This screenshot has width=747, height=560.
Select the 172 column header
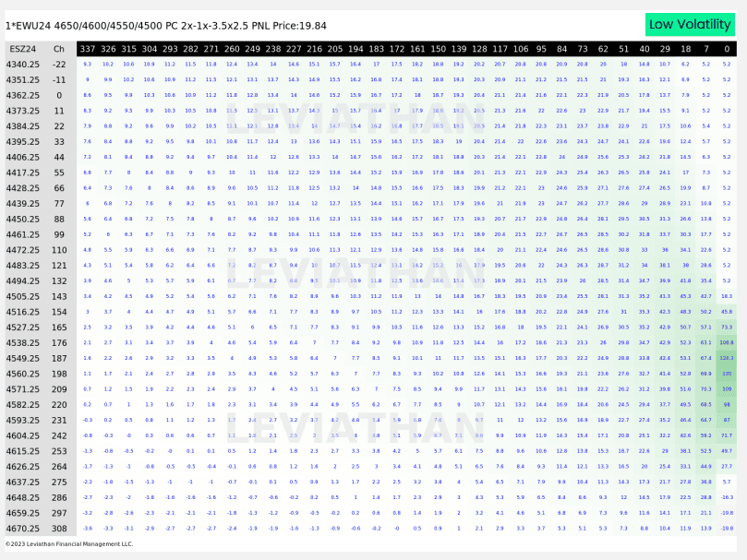(397, 48)
